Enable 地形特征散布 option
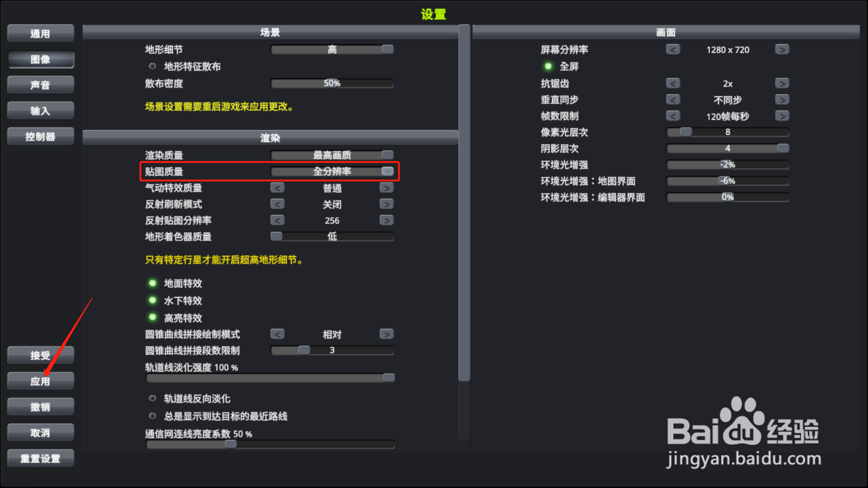The width and height of the screenshot is (868, 488). point(153,66)
